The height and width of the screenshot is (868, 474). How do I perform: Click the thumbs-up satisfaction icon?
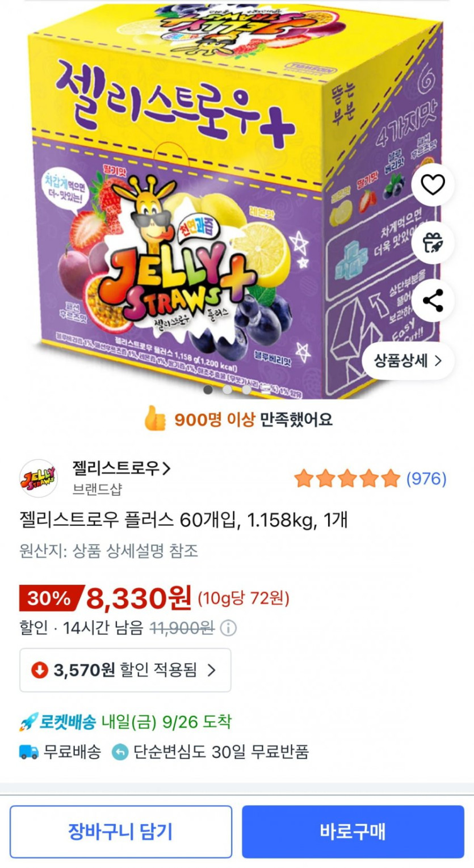[x=155, y=420]
